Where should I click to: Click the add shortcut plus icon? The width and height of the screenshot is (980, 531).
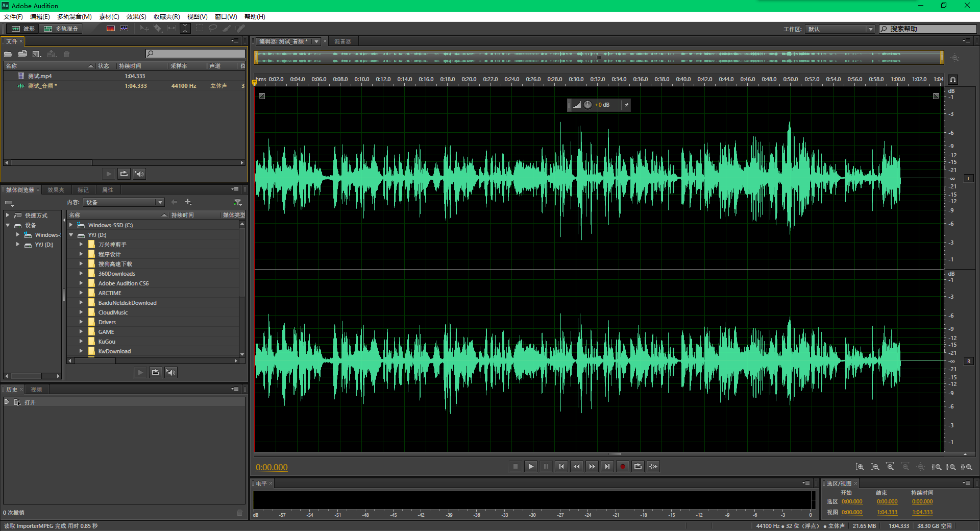coord(188,202)
